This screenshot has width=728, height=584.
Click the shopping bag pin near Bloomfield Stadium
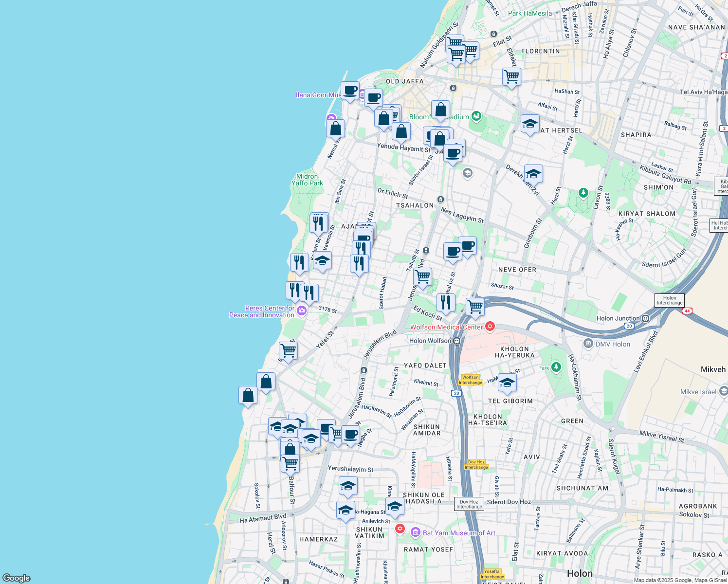[x=440, y=110]
